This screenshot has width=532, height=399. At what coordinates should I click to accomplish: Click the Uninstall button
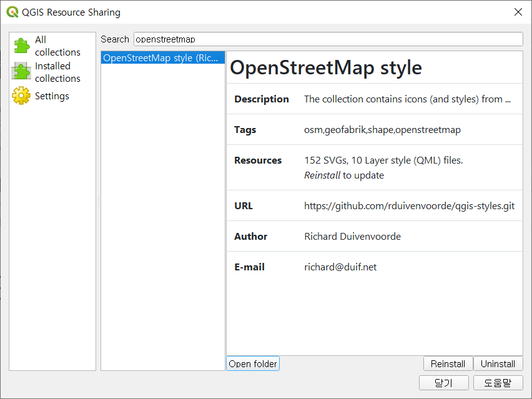click(x=498, y=363)
